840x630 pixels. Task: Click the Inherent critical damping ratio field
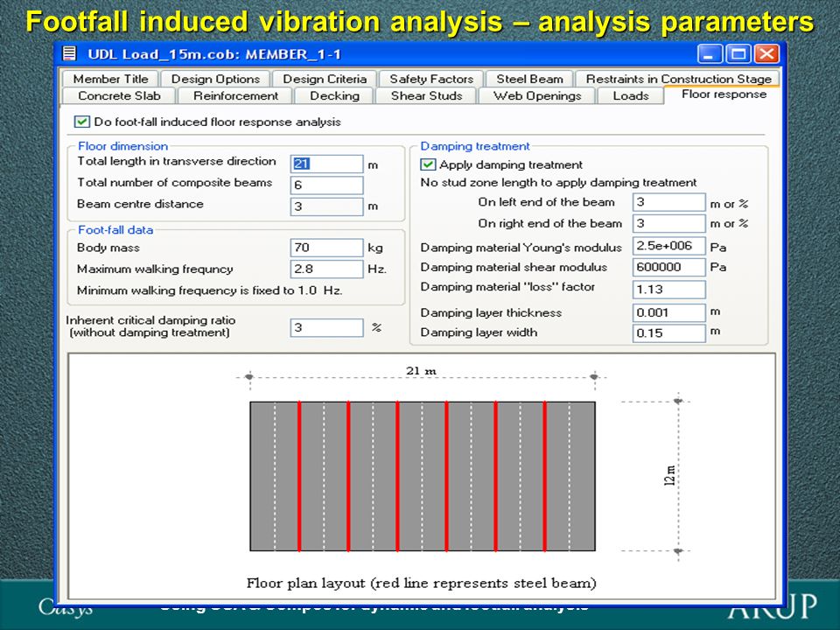click(x=326, y=327)
